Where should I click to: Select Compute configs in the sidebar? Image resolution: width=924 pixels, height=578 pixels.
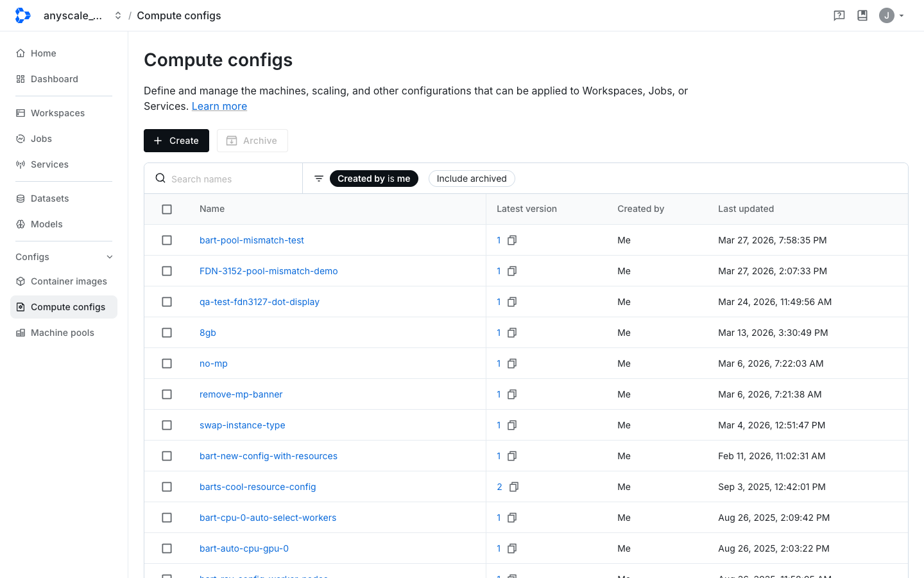(x=64, y=307)
